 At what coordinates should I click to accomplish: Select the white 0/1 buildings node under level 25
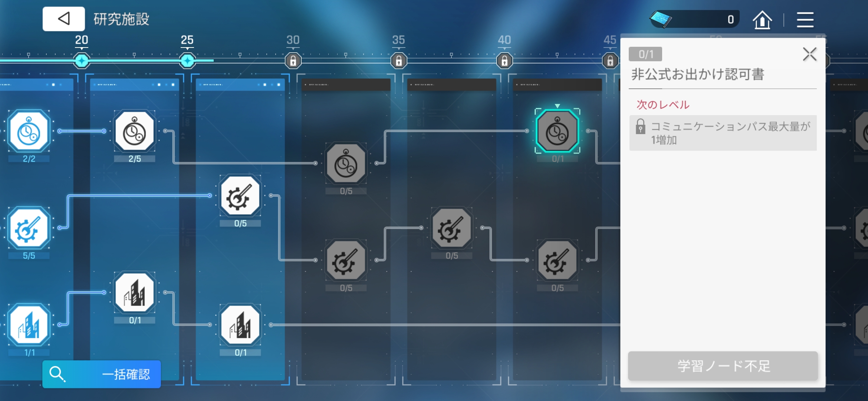click(240, 325)
